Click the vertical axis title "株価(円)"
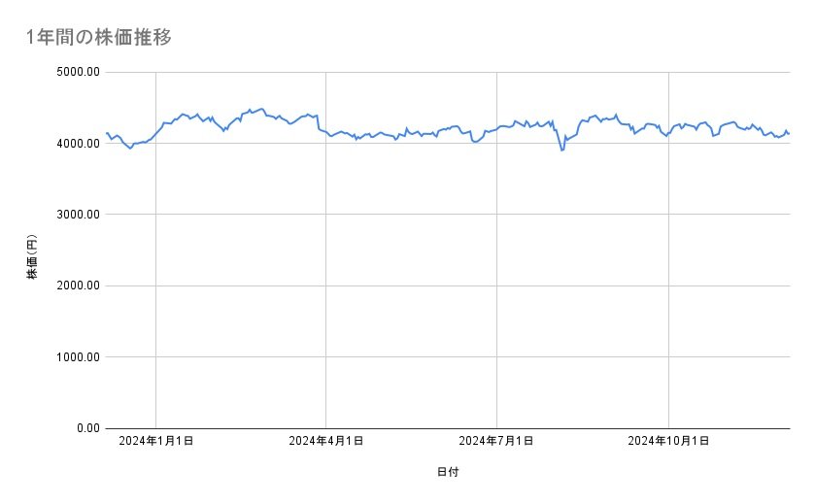 32,257
